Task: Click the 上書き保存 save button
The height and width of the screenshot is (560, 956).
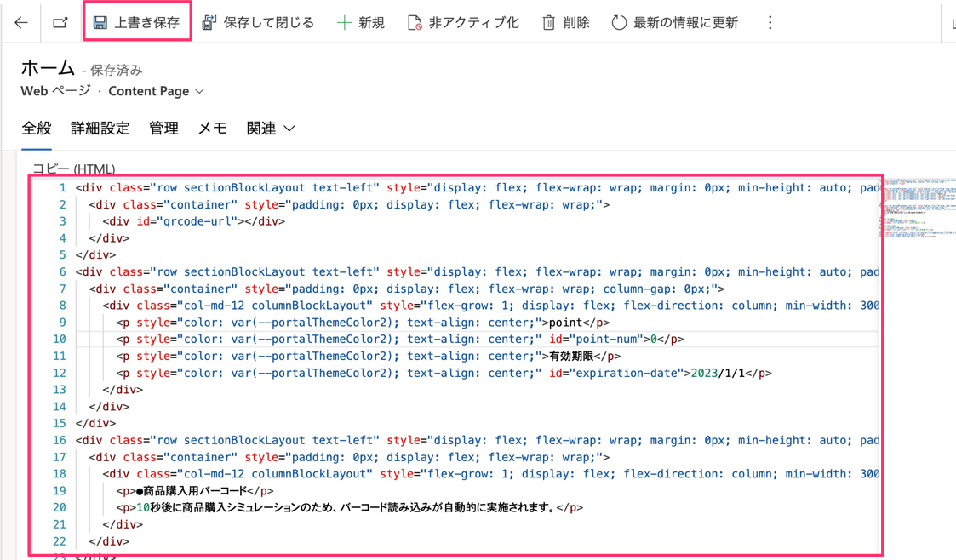Action: coord(136,22)
